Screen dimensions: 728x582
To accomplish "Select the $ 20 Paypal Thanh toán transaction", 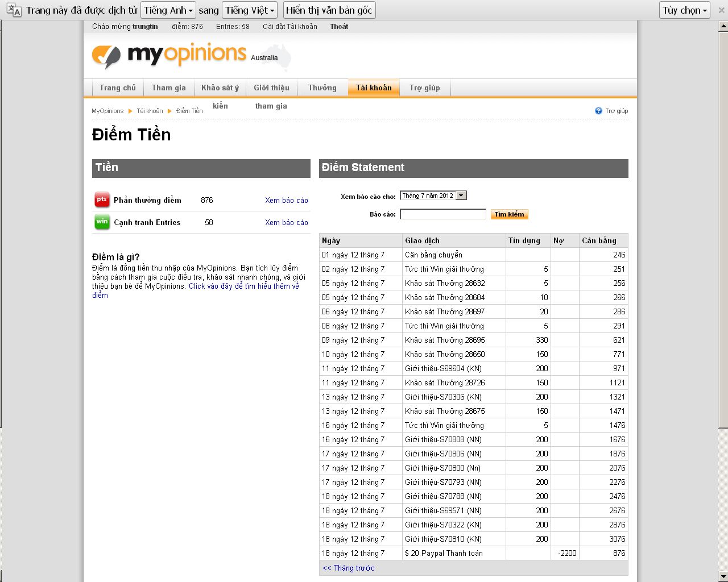I will pos(474,553).
